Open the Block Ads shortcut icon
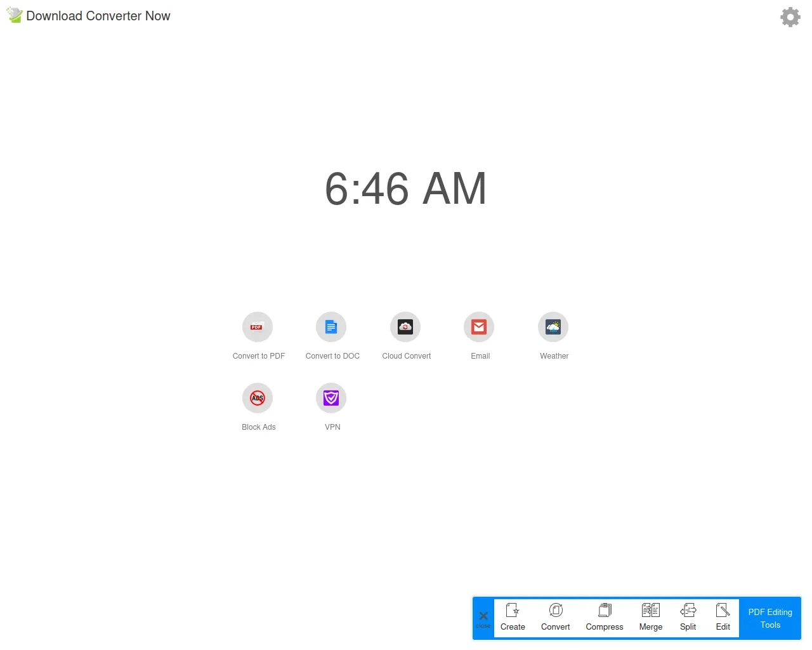 point(258,398)
